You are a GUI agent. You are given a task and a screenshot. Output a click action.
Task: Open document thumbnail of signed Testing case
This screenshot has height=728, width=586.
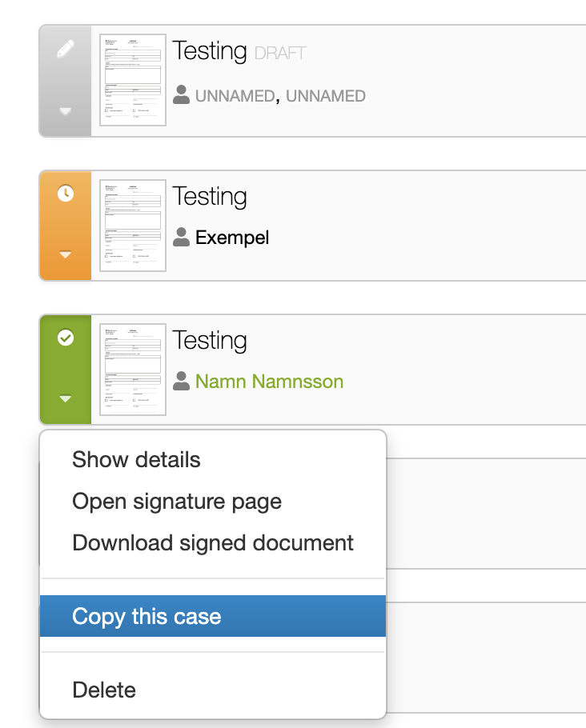click(x=133, y=370)
